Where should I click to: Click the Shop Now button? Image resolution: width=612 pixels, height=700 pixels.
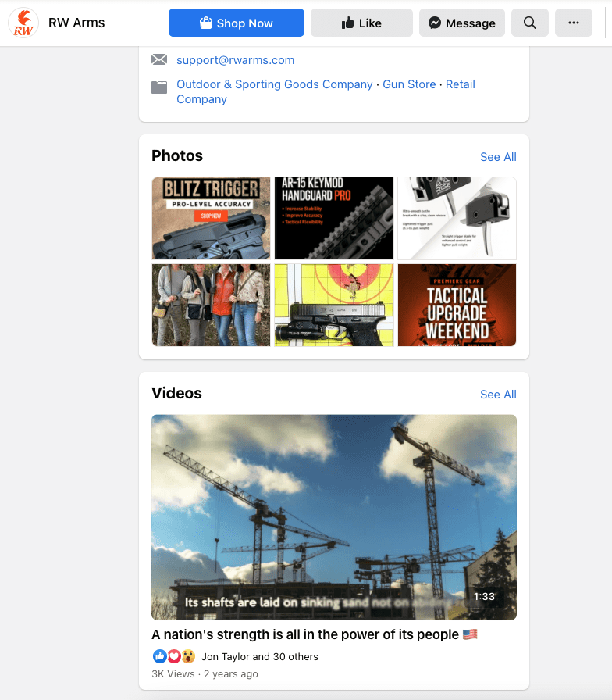(x=237, y=23)
